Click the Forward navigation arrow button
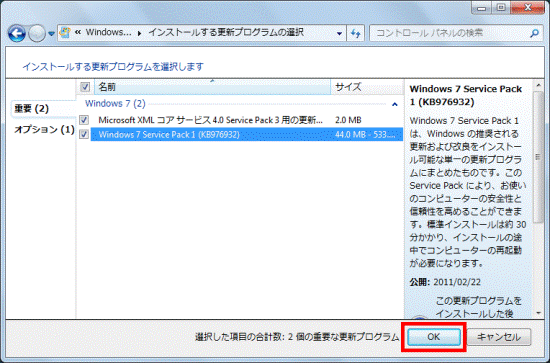Image resolution: width=550 pixels, height=363 pixels. tap(36, 34)
